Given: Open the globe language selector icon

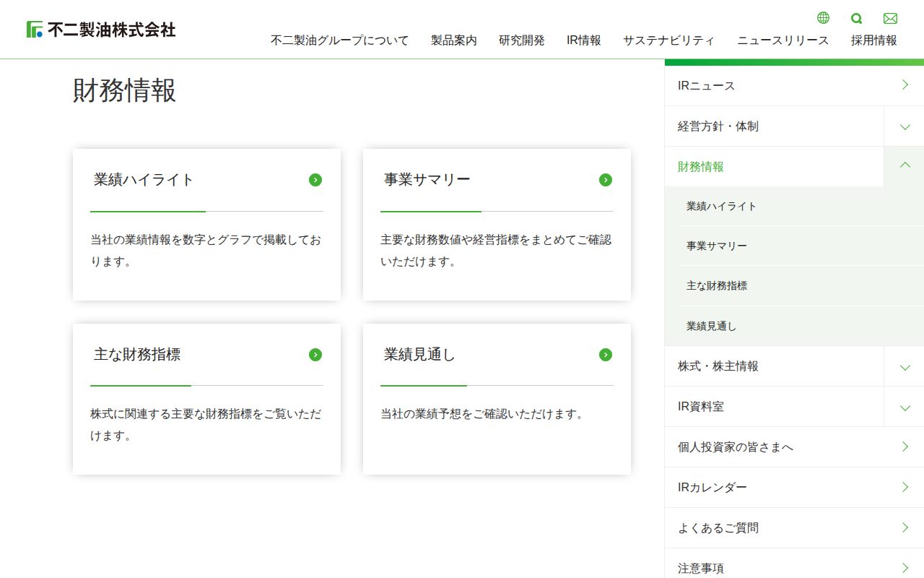Looking at the screenshot, I should click(823, 18).
